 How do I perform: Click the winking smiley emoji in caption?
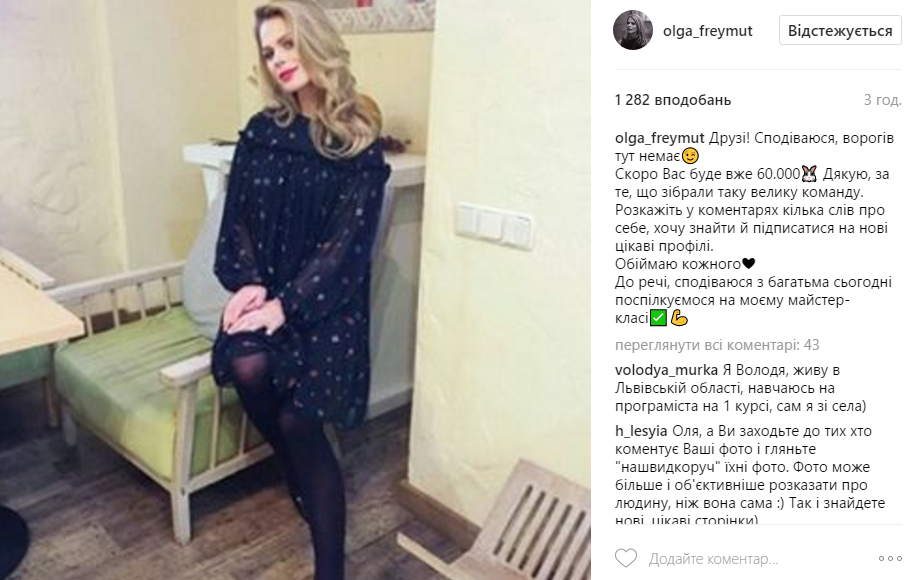pyautogui.click(x=690, y=156)
